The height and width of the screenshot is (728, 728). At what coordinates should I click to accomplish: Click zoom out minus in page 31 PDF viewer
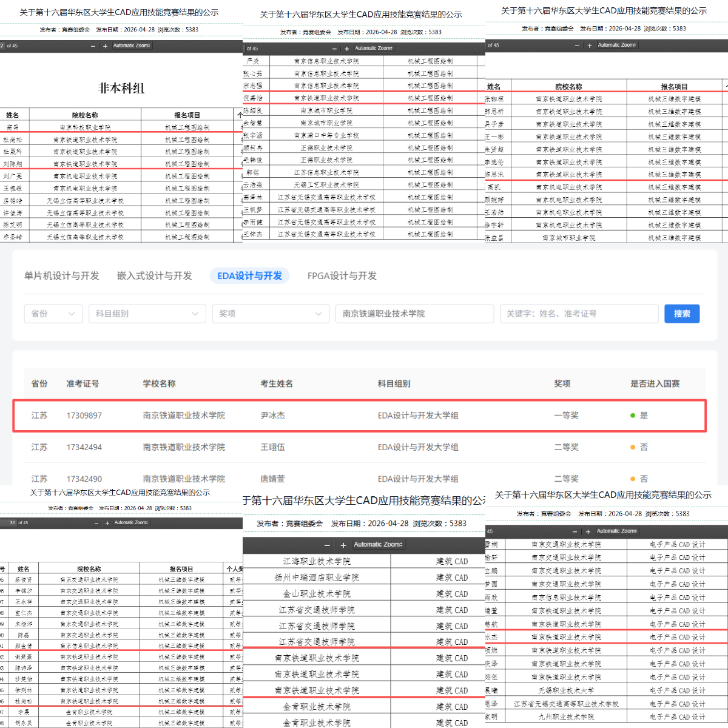(x=96, y=523)
